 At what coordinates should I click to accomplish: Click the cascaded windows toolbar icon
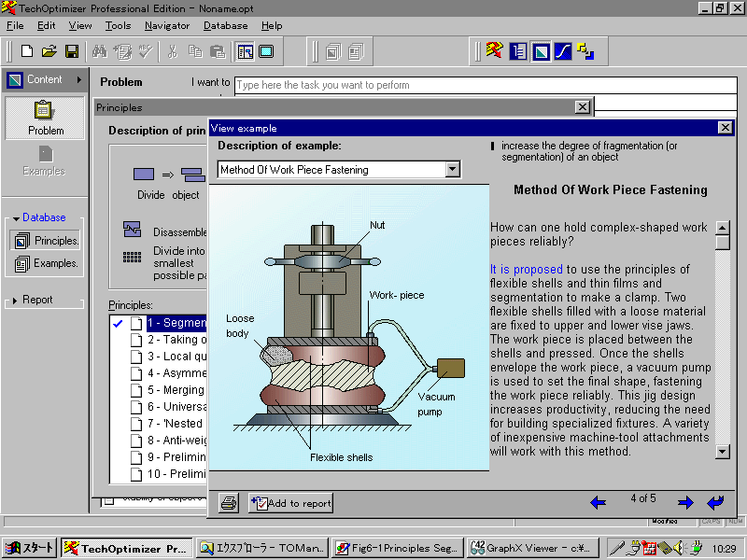tap(333, 51)
